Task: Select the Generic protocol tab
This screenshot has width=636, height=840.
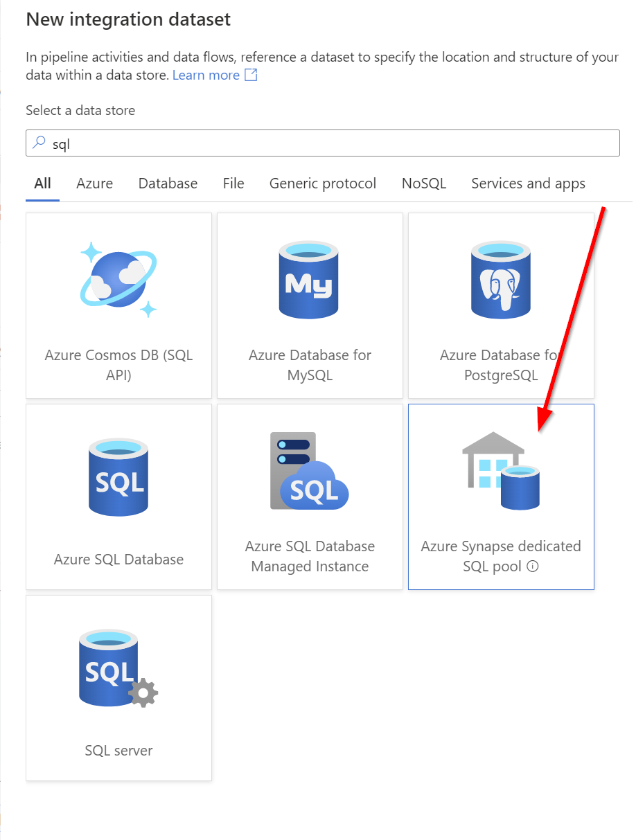Action: pyautogui.click(x=323, y=184)
